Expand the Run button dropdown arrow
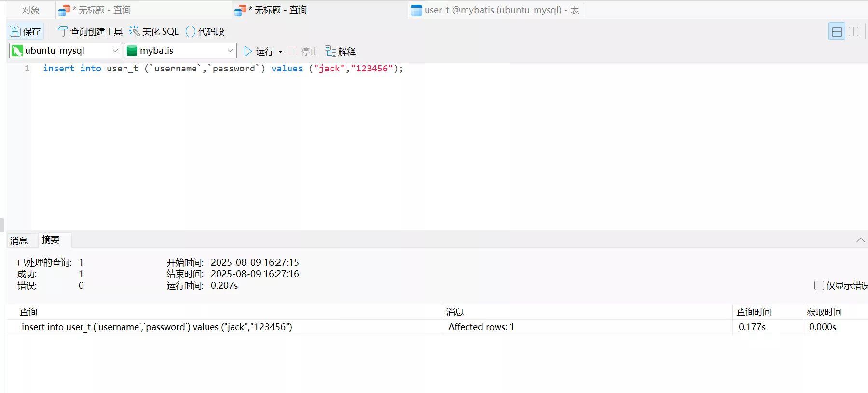 tap(281, 52)
